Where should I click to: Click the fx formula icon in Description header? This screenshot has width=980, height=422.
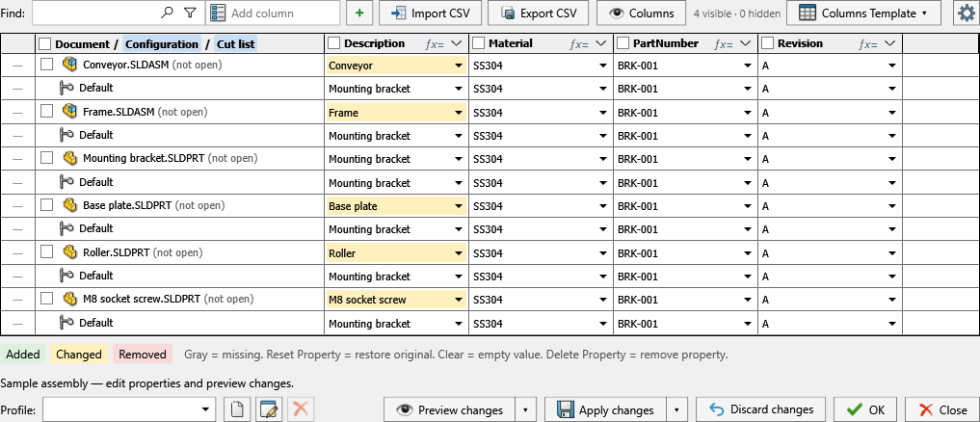435,43
